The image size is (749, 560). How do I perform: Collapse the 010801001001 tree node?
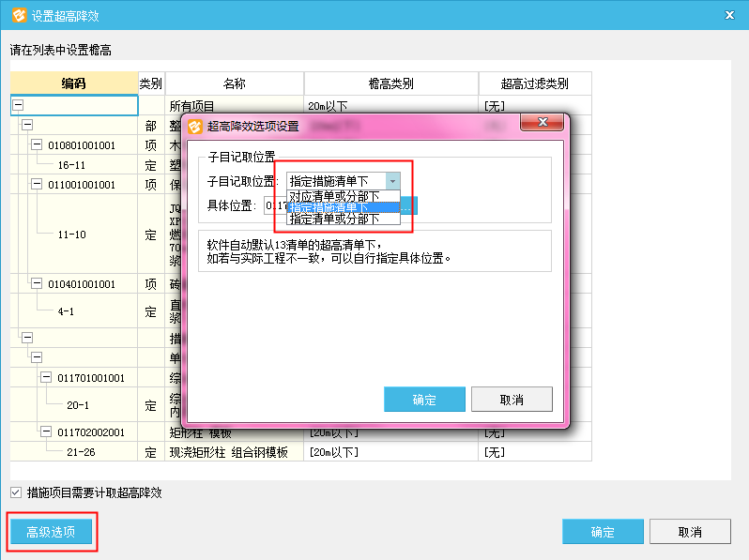pos(37,145)
